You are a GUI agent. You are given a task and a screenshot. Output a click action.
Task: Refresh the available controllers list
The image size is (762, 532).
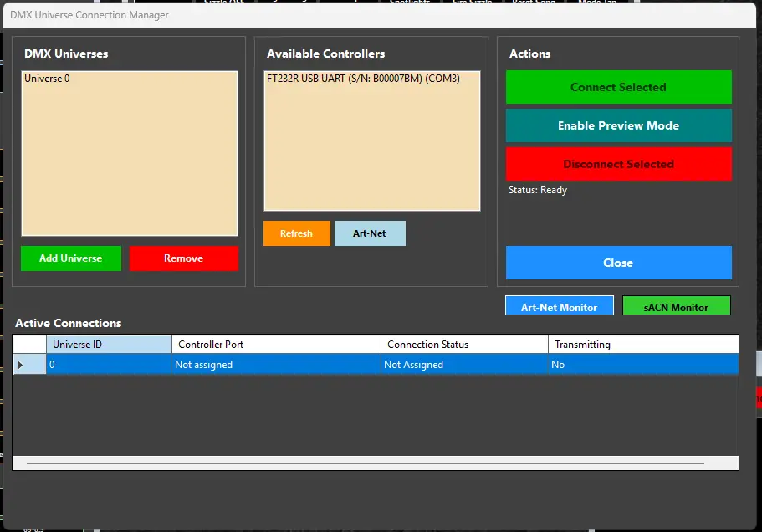click(x=296, y=233)
